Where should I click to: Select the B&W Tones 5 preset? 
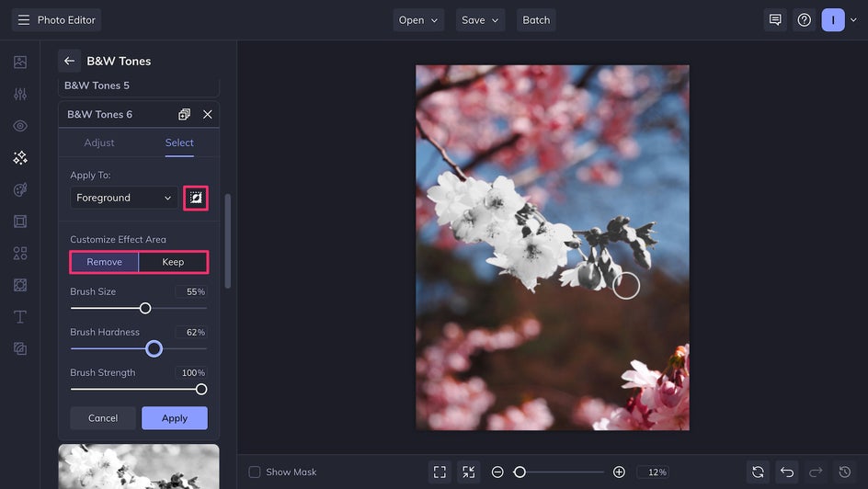(x=139, y=85)
